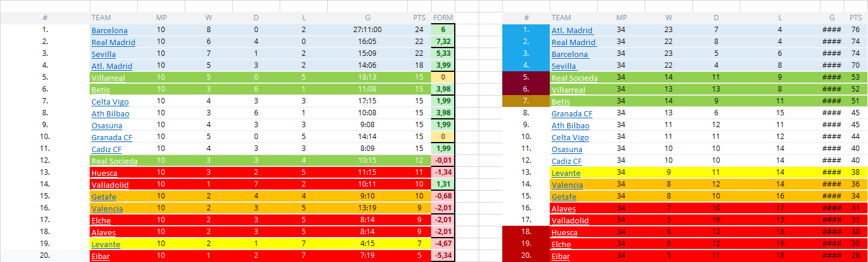Screen dimensions: 868x262
Task: Click Villarreal cell in the 52-point row
Action: point(574,90)
